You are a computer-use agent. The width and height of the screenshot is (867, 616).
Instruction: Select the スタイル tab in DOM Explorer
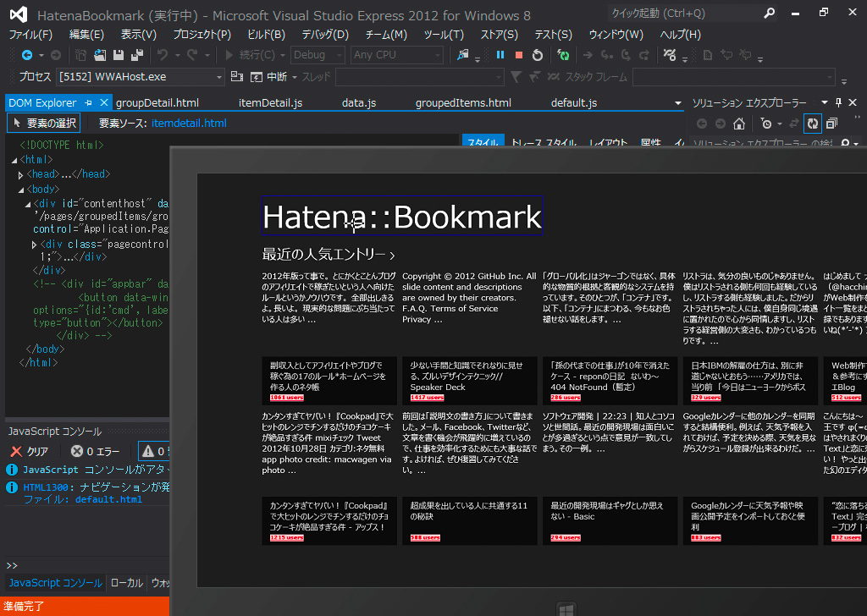pos(483,140)
